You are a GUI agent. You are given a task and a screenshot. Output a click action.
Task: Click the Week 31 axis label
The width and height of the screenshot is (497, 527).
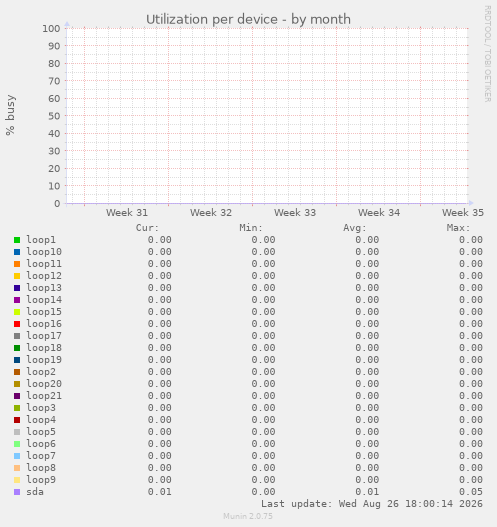pos(127,213)
